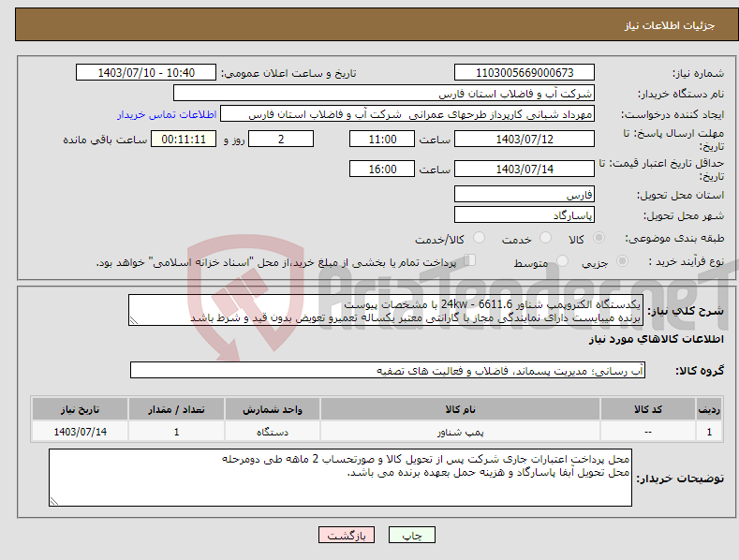Click the days remaining field showing 2

pyautogui.click(x=281, y=139)
